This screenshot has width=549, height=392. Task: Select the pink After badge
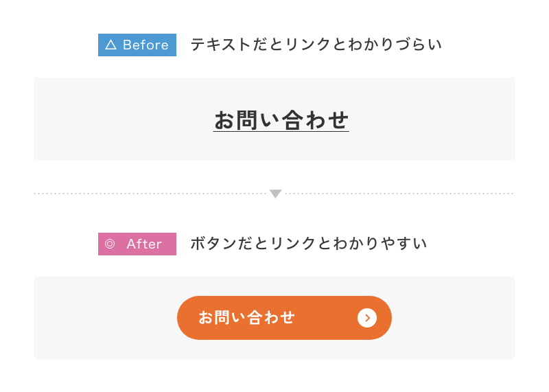[x=137, y=244]
